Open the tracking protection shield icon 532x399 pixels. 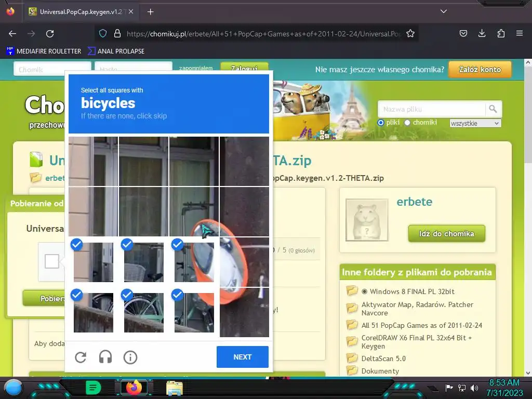coord(103,33)
